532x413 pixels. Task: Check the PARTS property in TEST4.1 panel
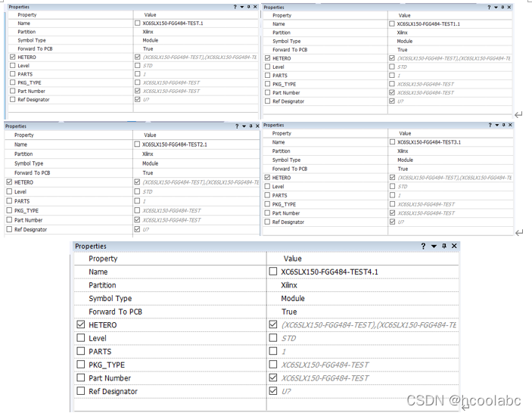(80, 351)
